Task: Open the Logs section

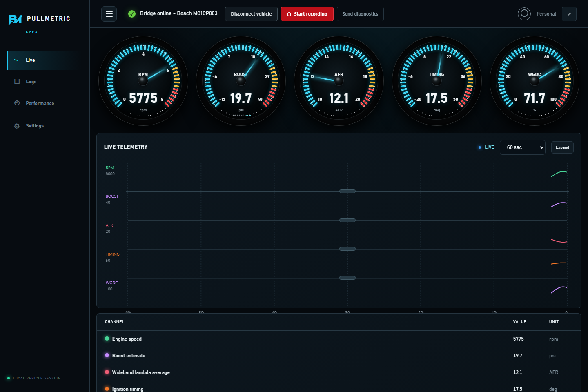Action: 44,82
